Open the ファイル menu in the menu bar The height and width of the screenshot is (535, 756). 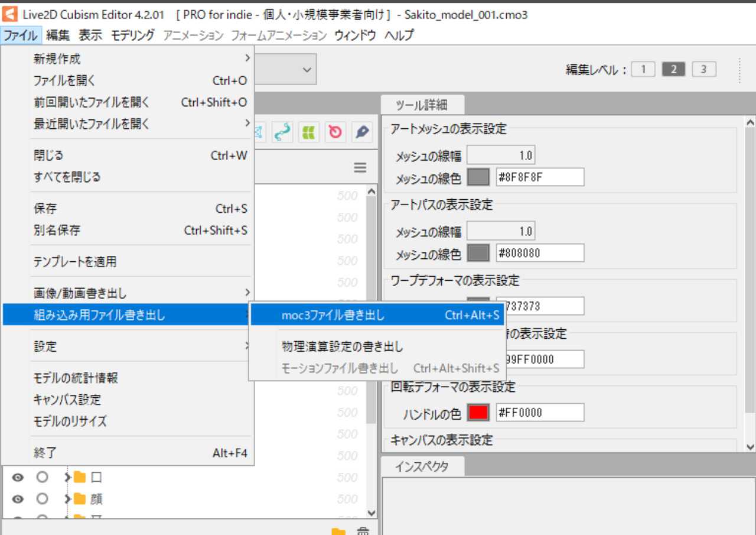[x=21, y=35]
